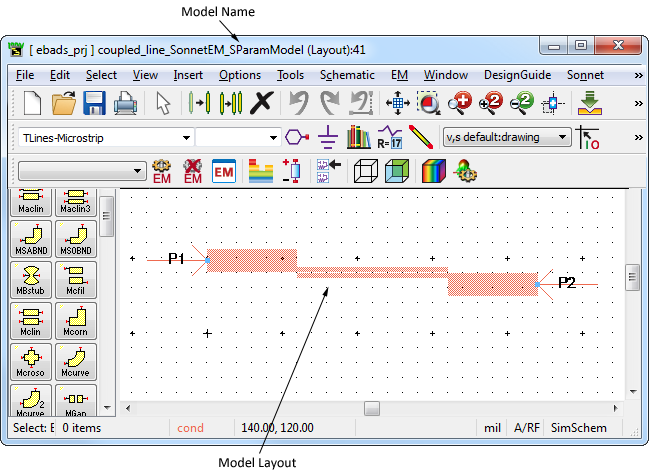Open the empty dropdown in EM toolbar
Image resolution: width=649 pixels, height=475 pixels.
(135, 171)
